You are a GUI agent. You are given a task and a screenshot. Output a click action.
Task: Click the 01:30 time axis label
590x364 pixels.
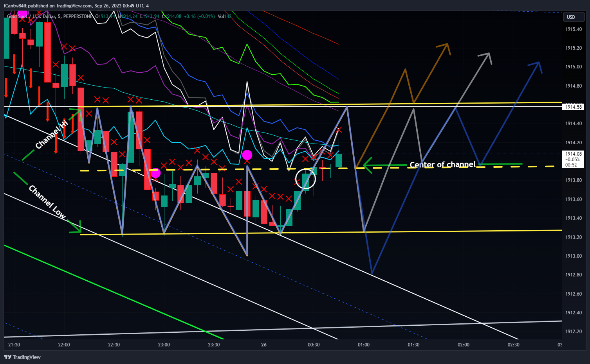click(x=414, y=345)
